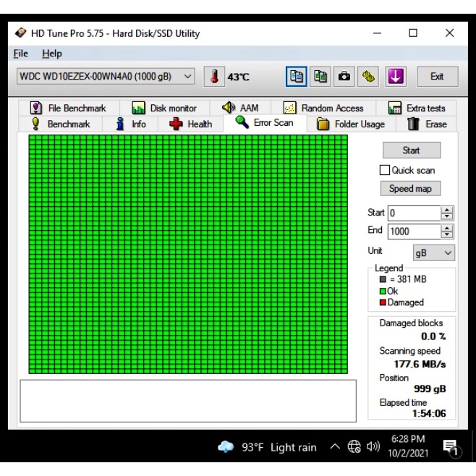The height and width of the screenshot is (476, 476).
Task: Click the purple down arrow icon
Action: [394, 76]
